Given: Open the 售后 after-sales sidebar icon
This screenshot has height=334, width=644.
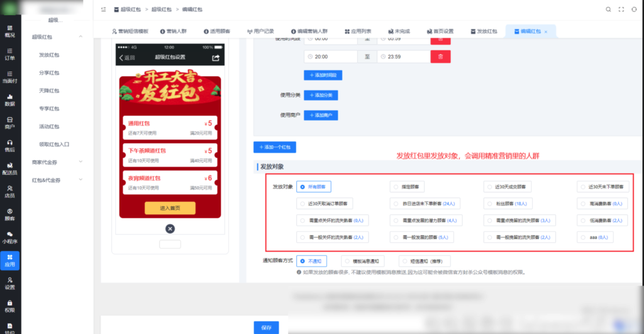Looking at the screenshot, I should 10,146.
